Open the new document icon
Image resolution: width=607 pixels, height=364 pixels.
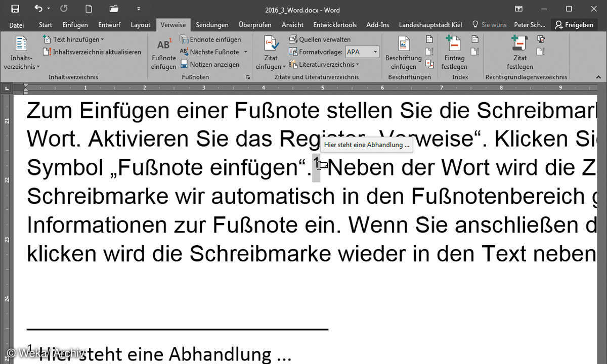pyautogui.click(x=89, y=9)
